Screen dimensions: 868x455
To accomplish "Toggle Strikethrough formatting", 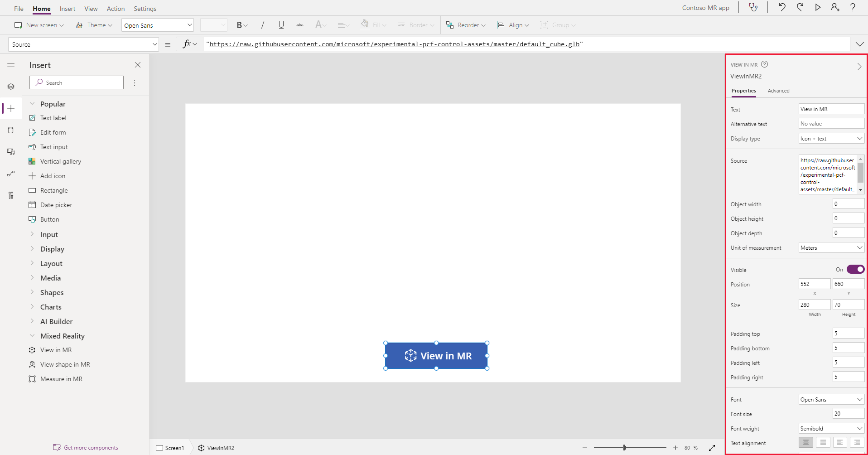I will point(300,25).
